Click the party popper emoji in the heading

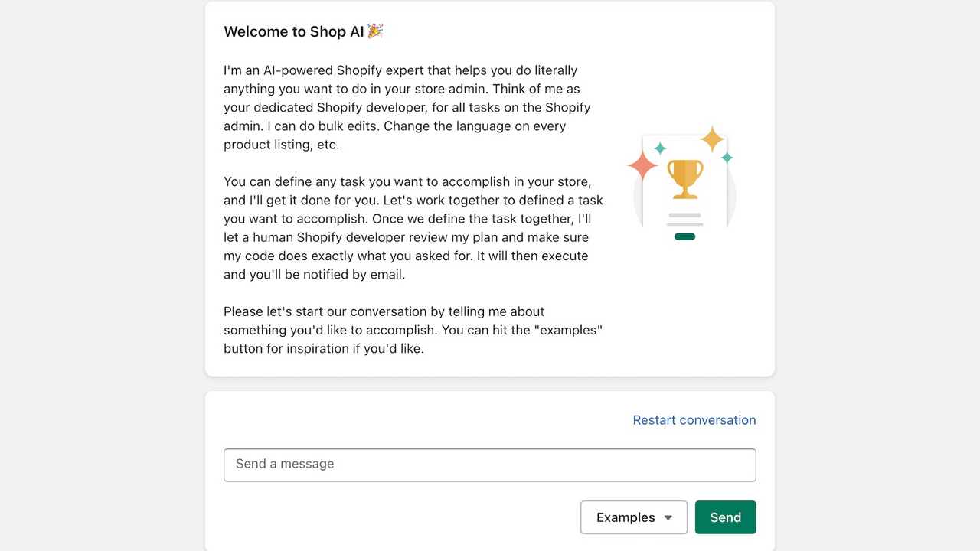pos(375,31)
